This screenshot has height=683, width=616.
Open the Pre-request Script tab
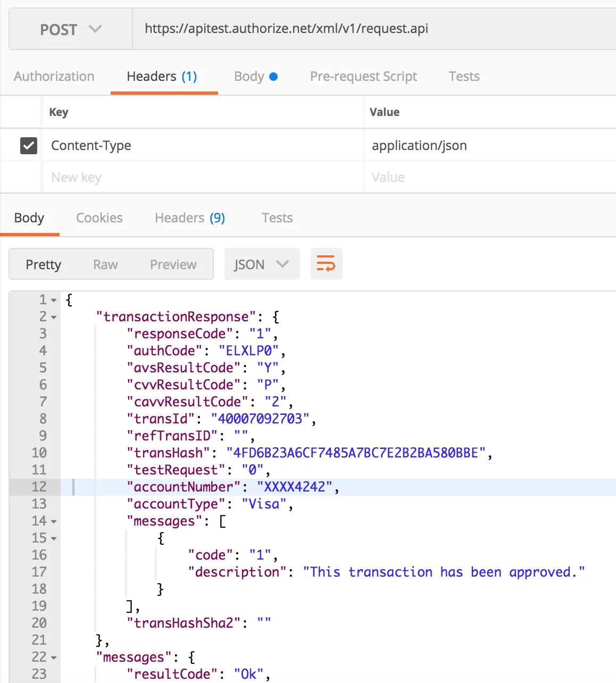[363, 77]
